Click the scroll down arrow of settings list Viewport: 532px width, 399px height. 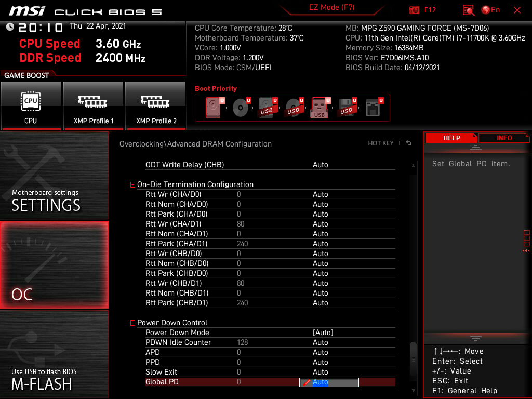(413, 391)
